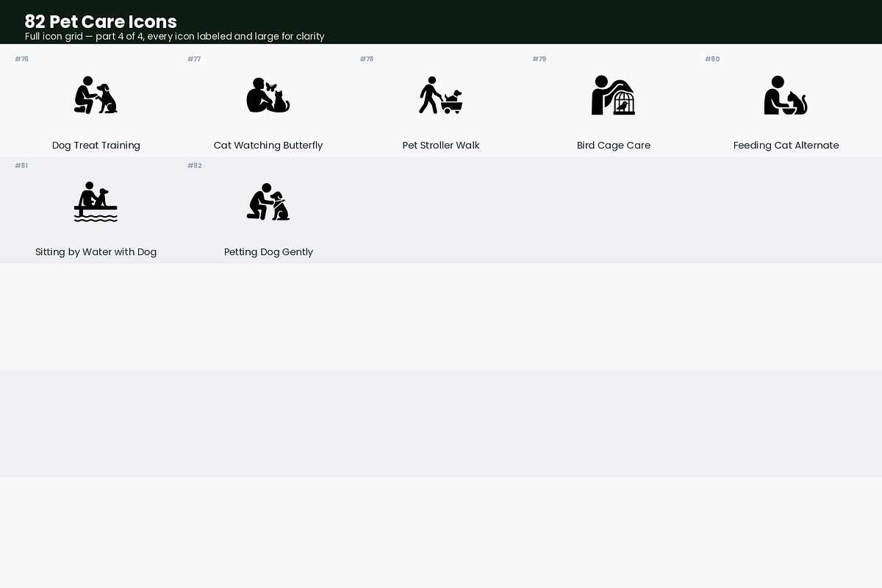This screenshot has width=882, height=588.
Task: Click the 'Dog Treat Training' label
Action: click(96, 146)
